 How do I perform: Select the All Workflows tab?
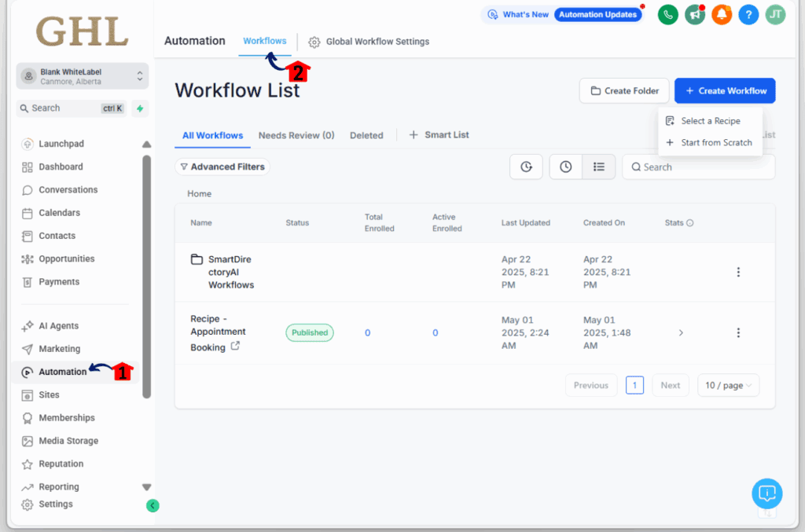212,135
